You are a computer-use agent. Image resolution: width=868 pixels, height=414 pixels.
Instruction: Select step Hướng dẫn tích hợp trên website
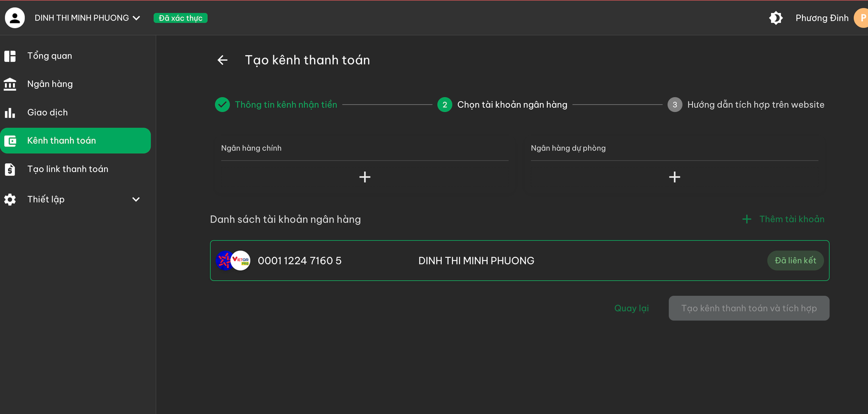click(x=756, y=105)
